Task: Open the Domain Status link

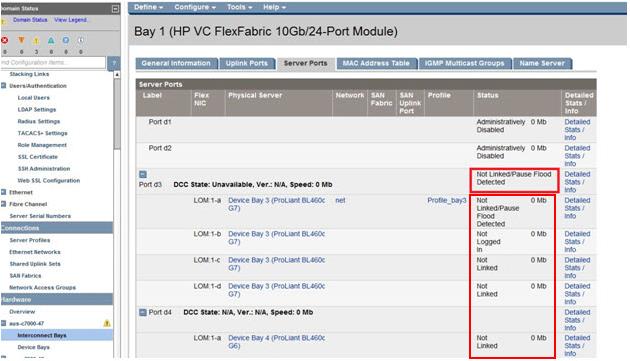Action: tap(30, 20)
